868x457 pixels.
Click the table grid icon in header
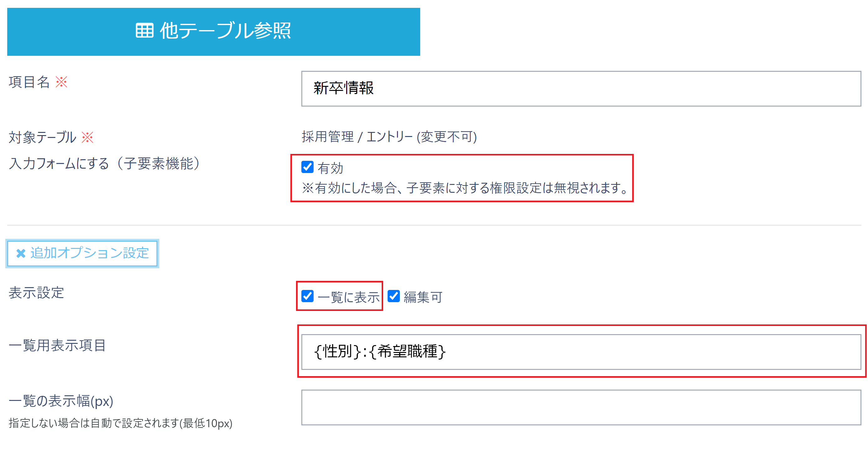coord(144,31)
